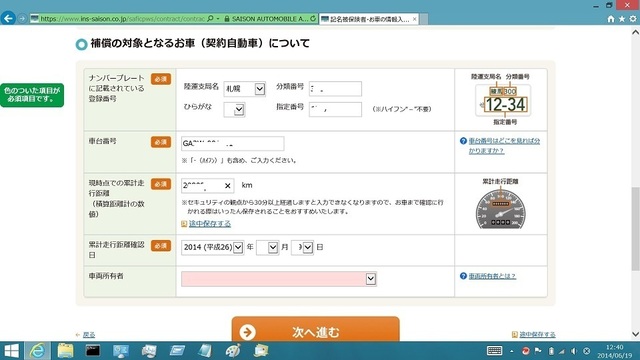Click the green 必須項目 notice box
The height and width of the screenshot is (360, 640).
pyautogui.click(x=32, y=95)
